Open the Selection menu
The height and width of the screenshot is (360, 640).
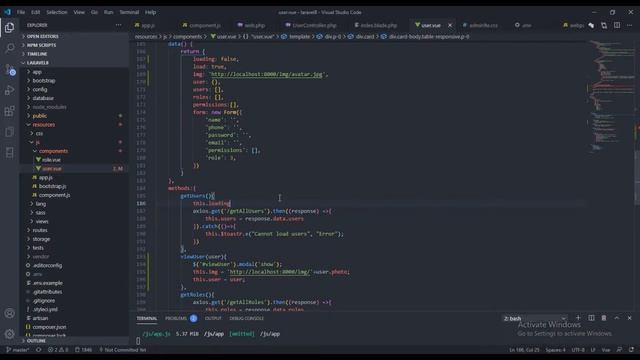[x=56, y=12]
